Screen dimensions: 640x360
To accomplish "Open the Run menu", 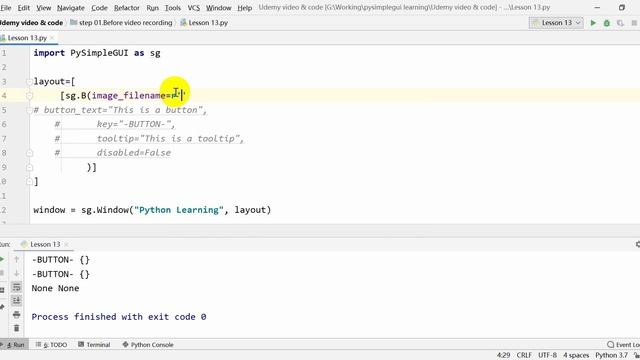I will coord(152,8).
